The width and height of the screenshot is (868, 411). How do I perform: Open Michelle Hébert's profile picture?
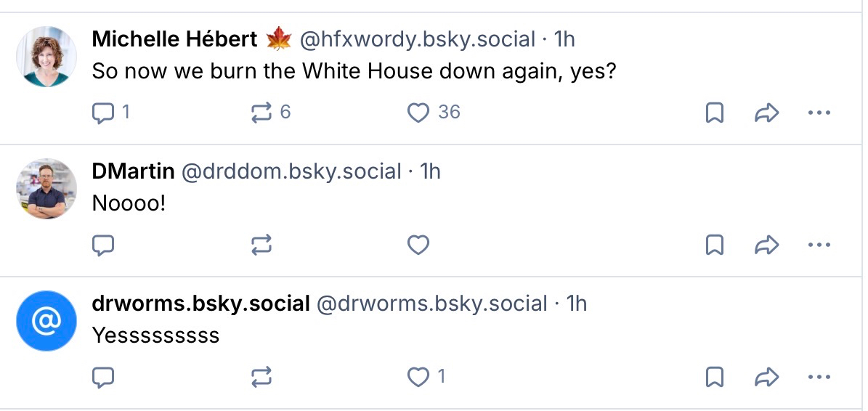46,57
